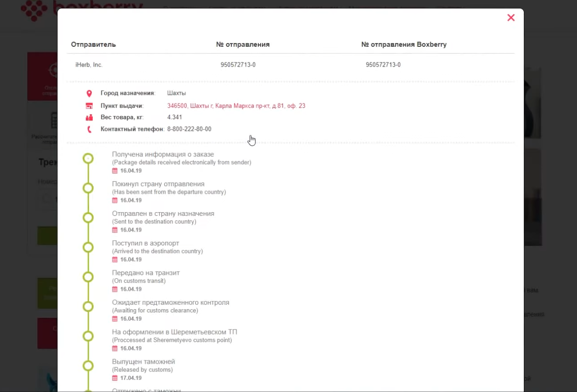The image size is (577, 392).
Task: Select the № отправления Boxberry column header
Action: [404, 45]
